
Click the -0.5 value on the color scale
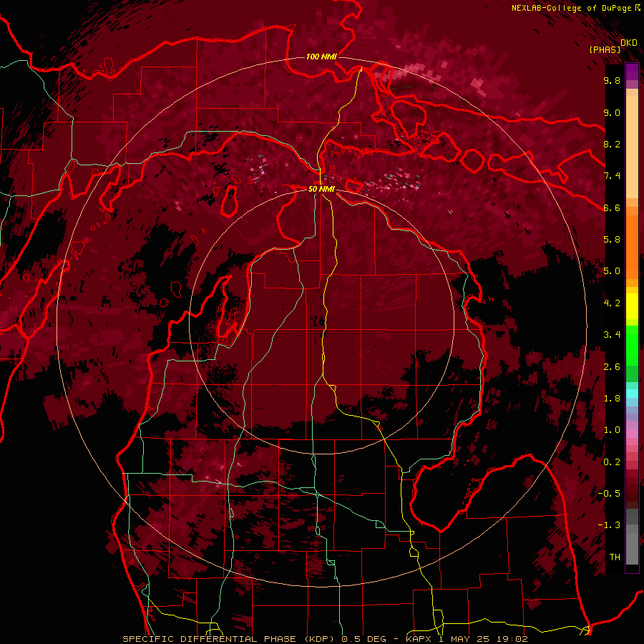pyautogui.click(x=609, y=494)
